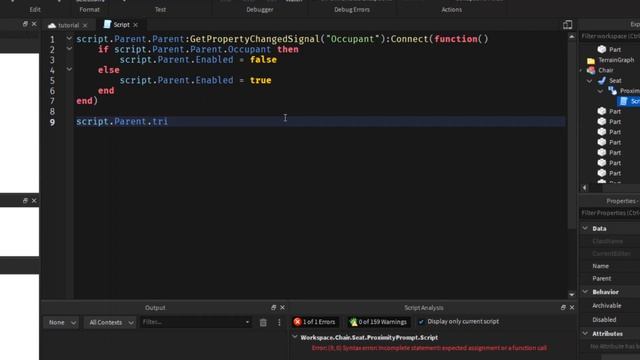Click the split editor view icon
Image resolution: width=640 pixels, height=360 pixels.
click(x=567, y=25)
